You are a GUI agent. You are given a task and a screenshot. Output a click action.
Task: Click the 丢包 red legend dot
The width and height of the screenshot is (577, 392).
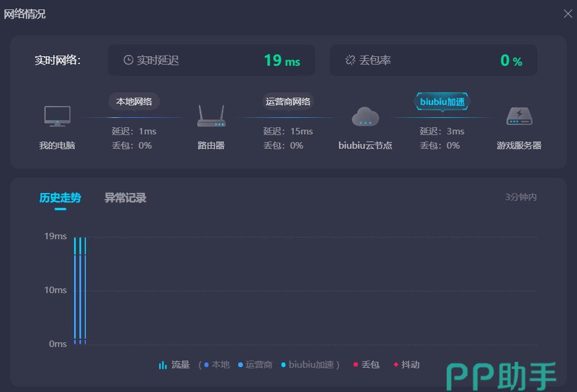355,364
